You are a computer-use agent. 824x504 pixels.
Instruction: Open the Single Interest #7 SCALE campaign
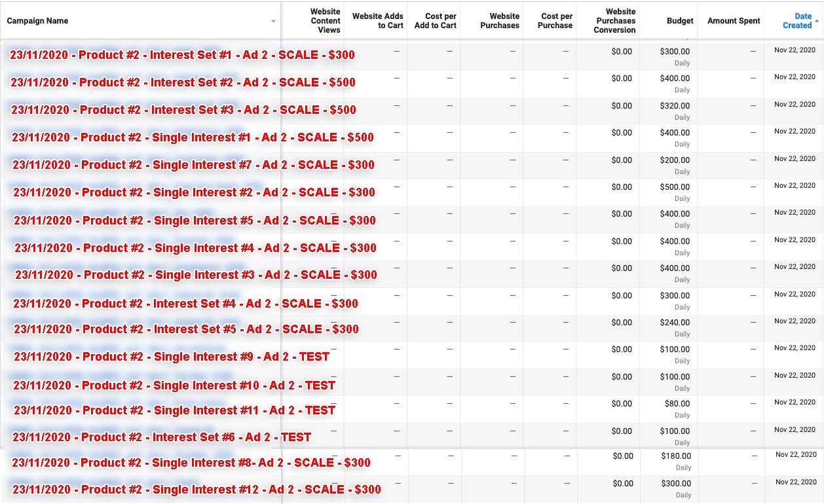point(193,165)
